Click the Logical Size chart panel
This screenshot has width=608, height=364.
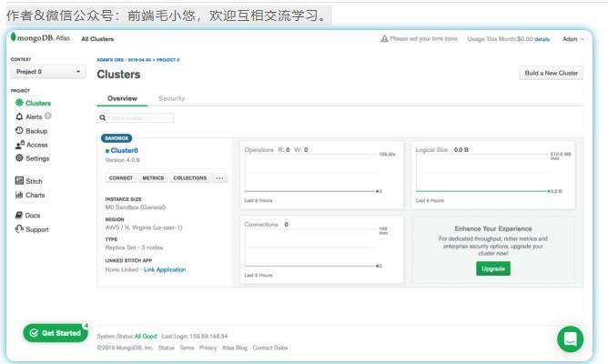(x=493, y=176)
